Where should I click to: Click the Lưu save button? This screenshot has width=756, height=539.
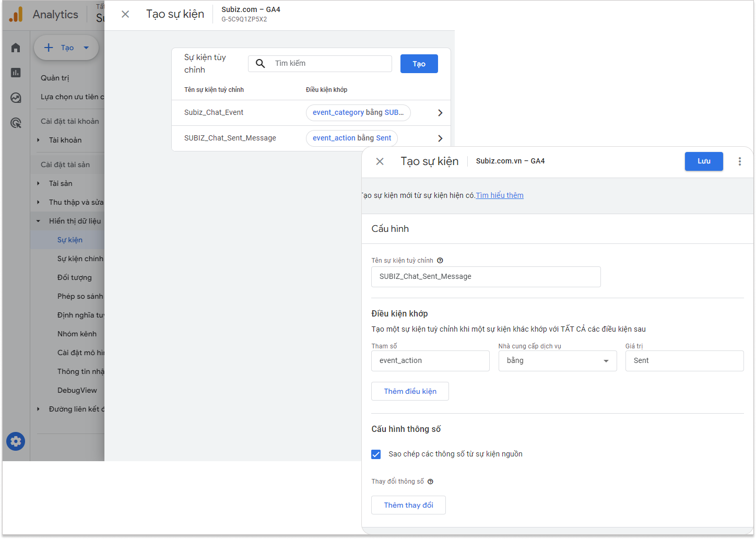coord(703,161)
